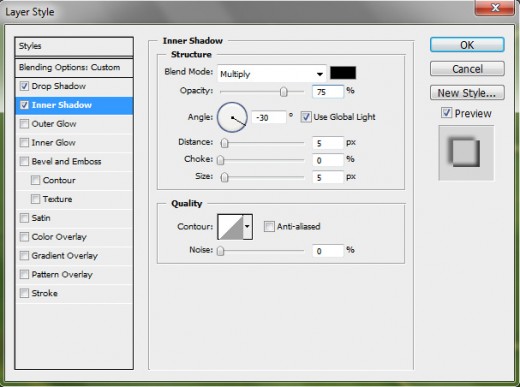Click the style preview thumbnail

[x=466, y=153]
